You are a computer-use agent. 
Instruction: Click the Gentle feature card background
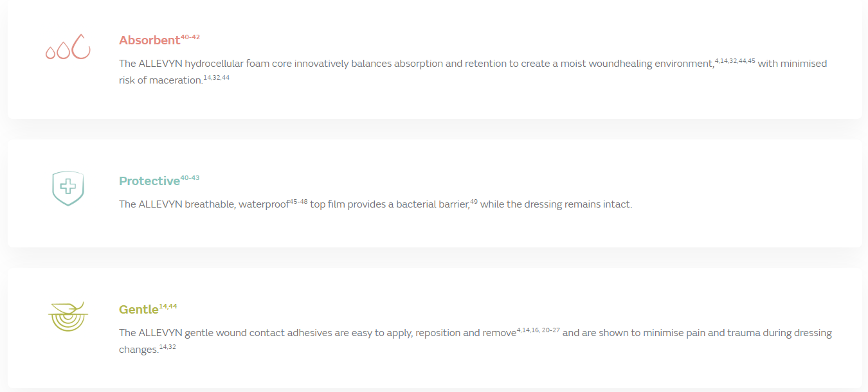point(435,328)
